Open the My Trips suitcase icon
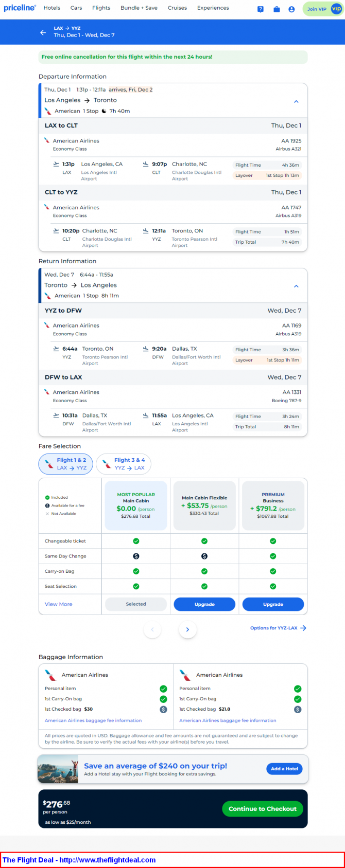345x868 pixels. (277, 9)
